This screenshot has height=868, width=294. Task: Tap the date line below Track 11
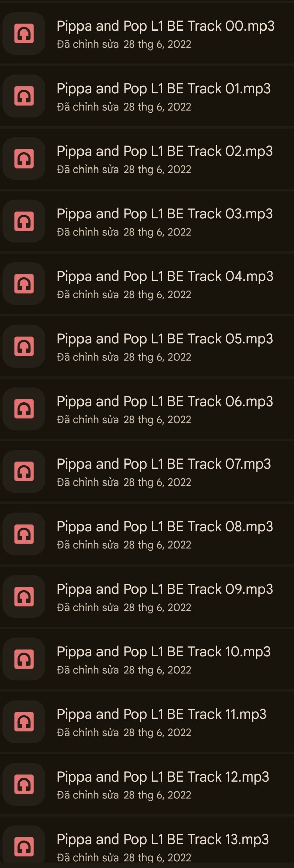124,732
